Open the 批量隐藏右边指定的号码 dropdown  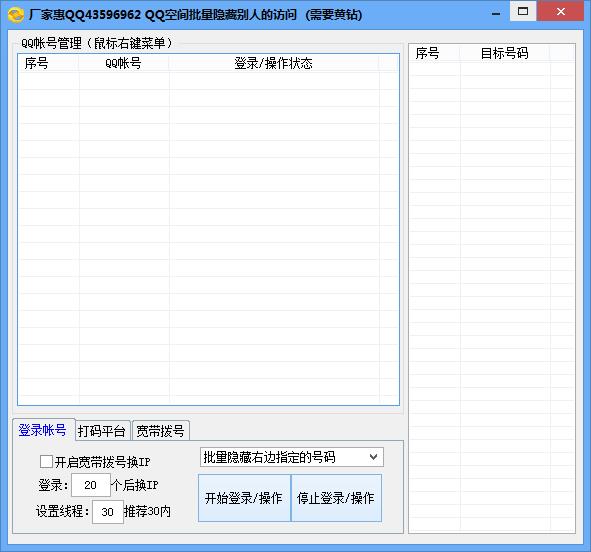coord(291,457)
